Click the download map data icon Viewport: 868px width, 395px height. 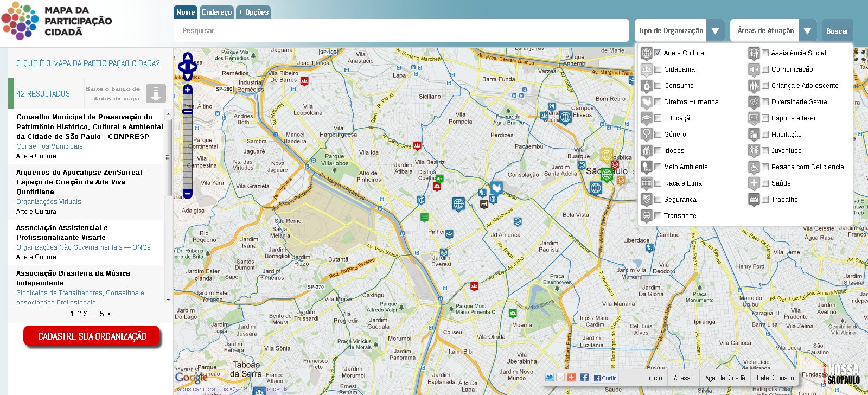[x=156, y=93]
